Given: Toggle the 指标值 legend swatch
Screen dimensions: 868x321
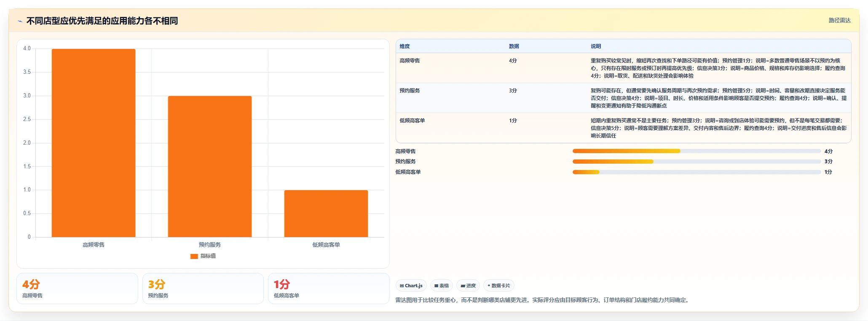Looking at the screenshot, I should (x=194, y=256).
